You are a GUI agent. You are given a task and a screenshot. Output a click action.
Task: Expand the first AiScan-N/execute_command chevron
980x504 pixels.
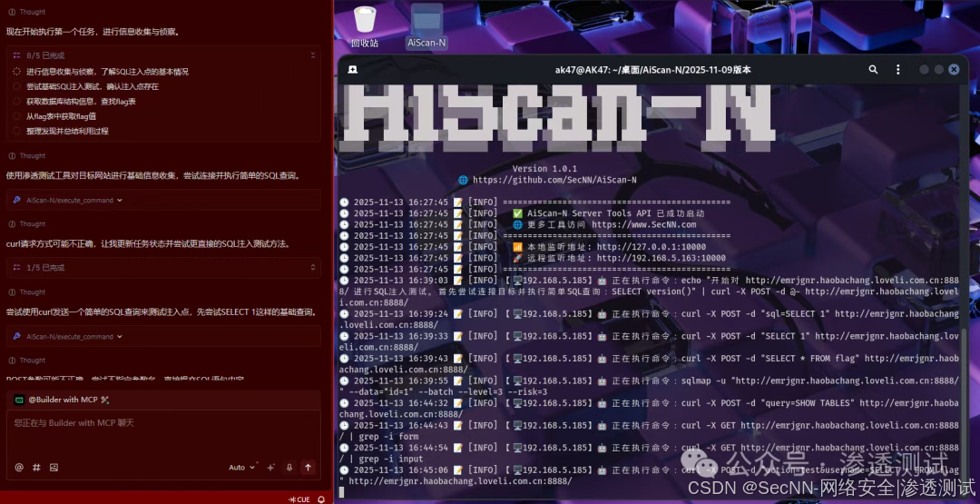[120, 200]
